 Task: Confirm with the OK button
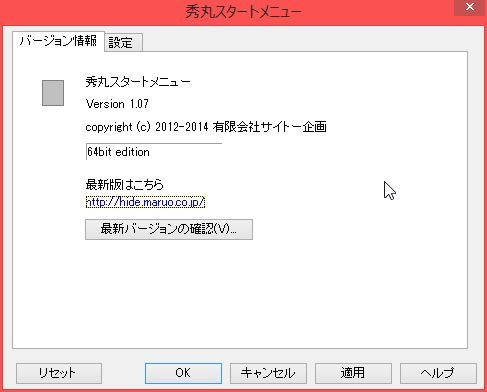tap(183, 373)
